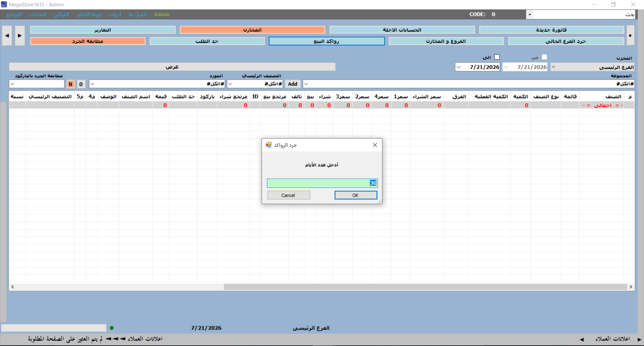This screenshot has width=644, height=346.
Task: Close the جرد الرواكد dialog
Action: (x=375, y=145)
